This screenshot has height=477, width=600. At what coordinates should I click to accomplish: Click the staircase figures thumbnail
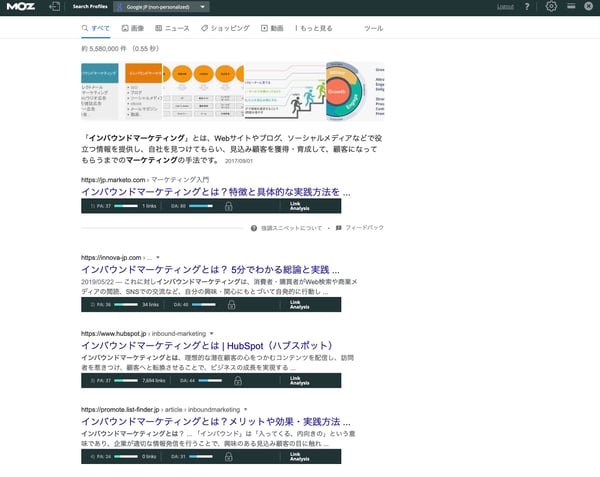pos(285,91)
